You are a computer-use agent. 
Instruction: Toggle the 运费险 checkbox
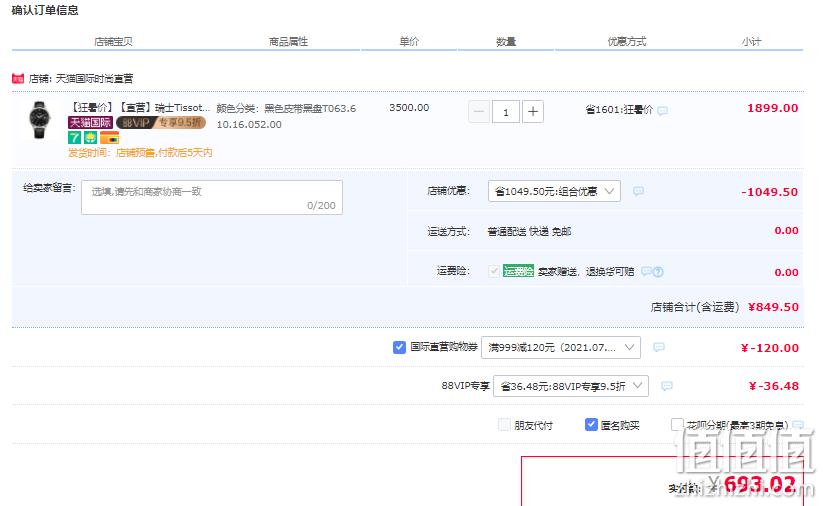[x=494, y=271]
